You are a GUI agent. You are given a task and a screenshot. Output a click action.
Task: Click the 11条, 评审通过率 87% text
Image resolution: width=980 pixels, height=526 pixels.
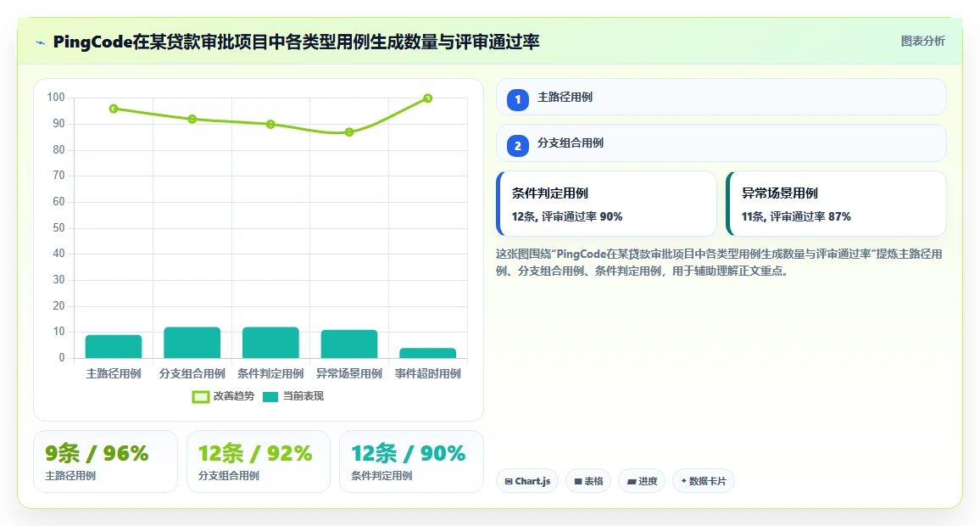[796, 216]
